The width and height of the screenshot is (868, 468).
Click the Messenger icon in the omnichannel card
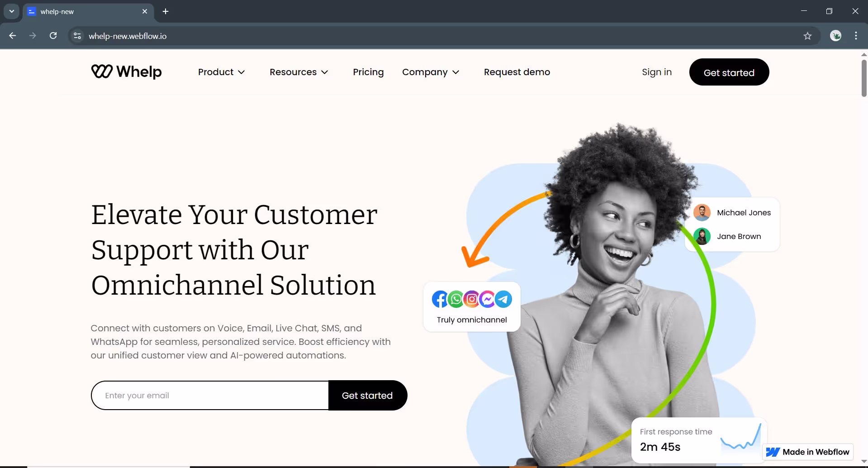tap(488, 299)
